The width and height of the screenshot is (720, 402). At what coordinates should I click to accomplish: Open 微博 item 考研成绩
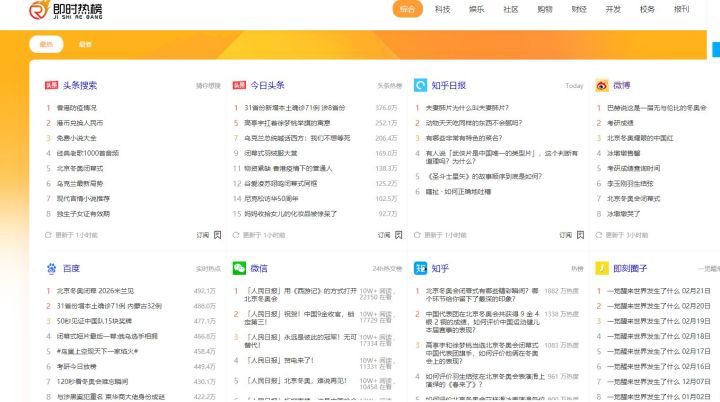[x=620, y=123]
